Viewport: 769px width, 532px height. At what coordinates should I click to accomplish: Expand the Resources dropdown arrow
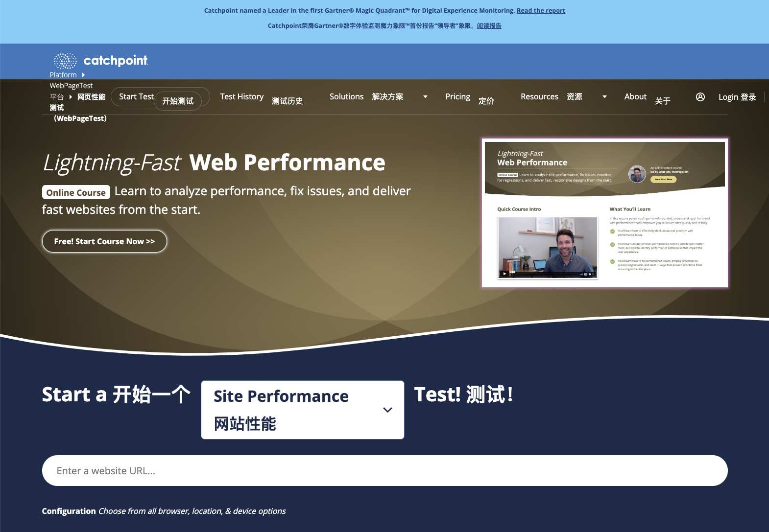[604, 97]
